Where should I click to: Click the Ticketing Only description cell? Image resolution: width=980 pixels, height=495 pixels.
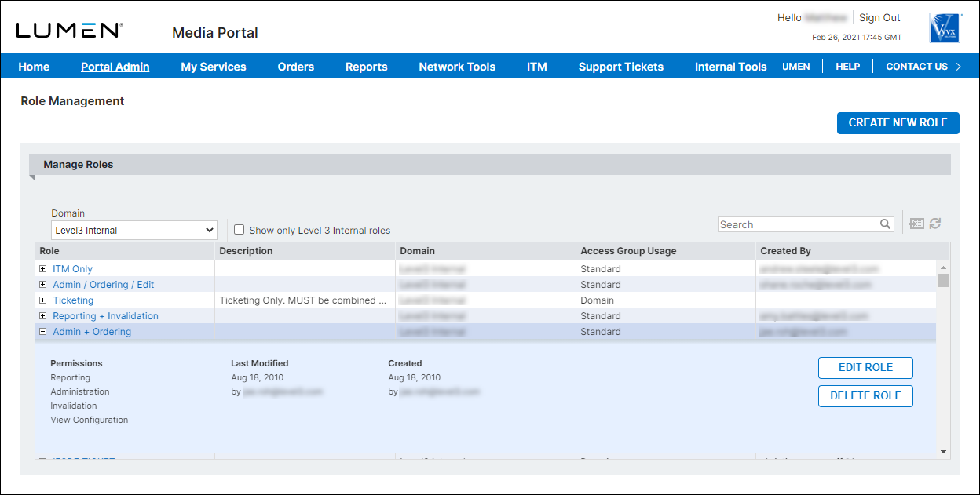tap(303, 300)
